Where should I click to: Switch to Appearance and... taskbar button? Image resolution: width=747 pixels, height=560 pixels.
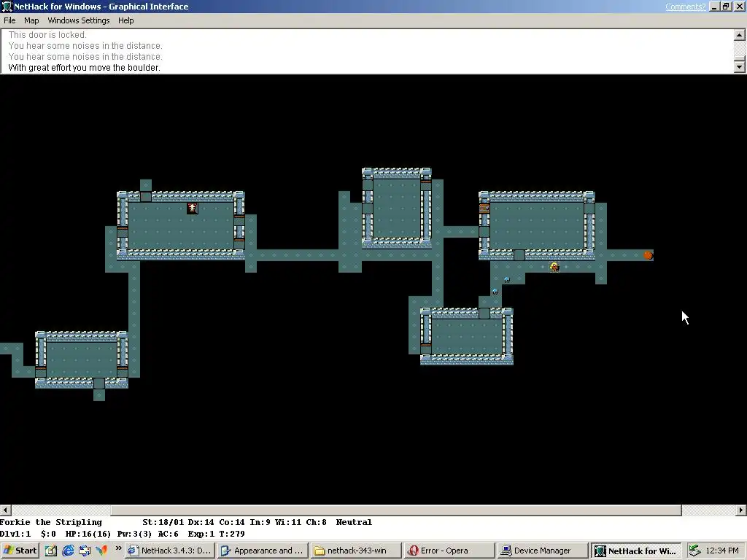263,551
